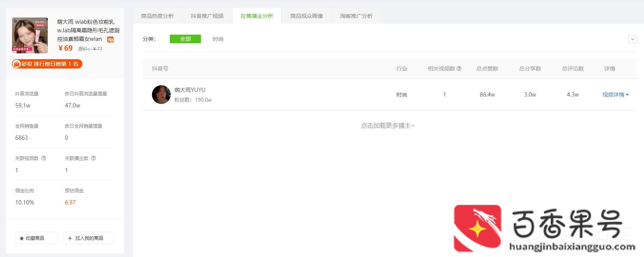
Task: Click the 59.1w 抖音浏览量 value
Action: click(23, 106)
